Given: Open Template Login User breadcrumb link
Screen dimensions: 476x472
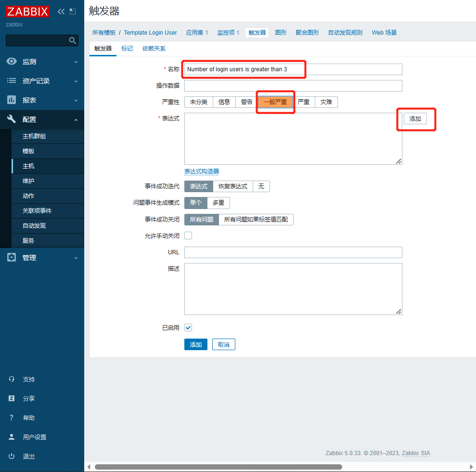Looking at the screenshot, I should tap(150, 32).
